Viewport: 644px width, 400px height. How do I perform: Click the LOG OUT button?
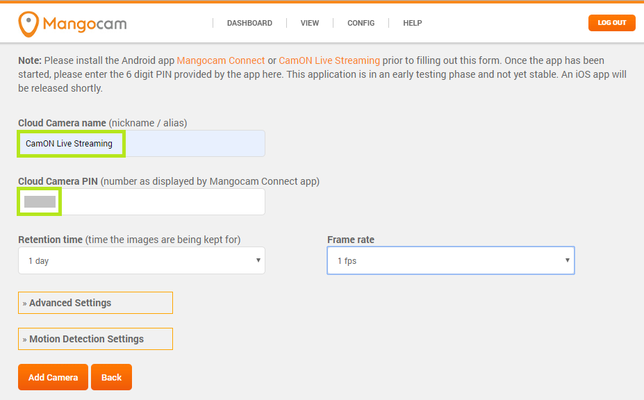point(612,23)
